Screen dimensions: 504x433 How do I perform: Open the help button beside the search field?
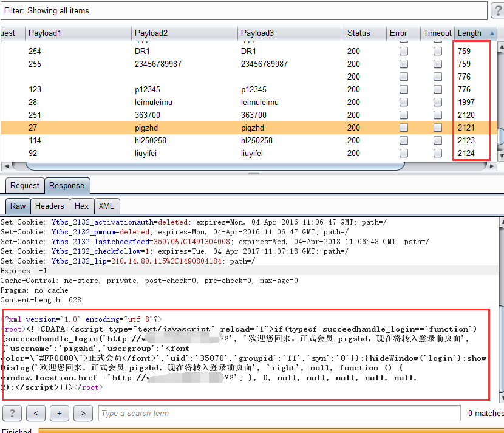(x=12, y=413)
